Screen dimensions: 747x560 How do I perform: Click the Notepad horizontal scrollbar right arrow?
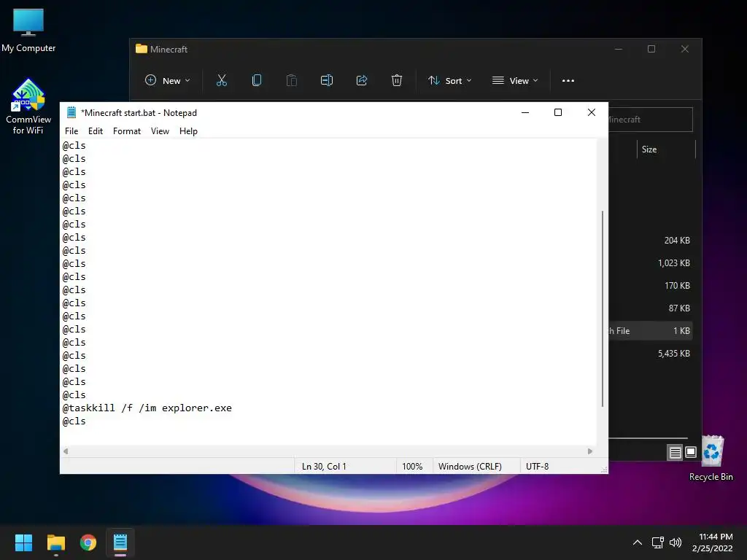point(589,451)
